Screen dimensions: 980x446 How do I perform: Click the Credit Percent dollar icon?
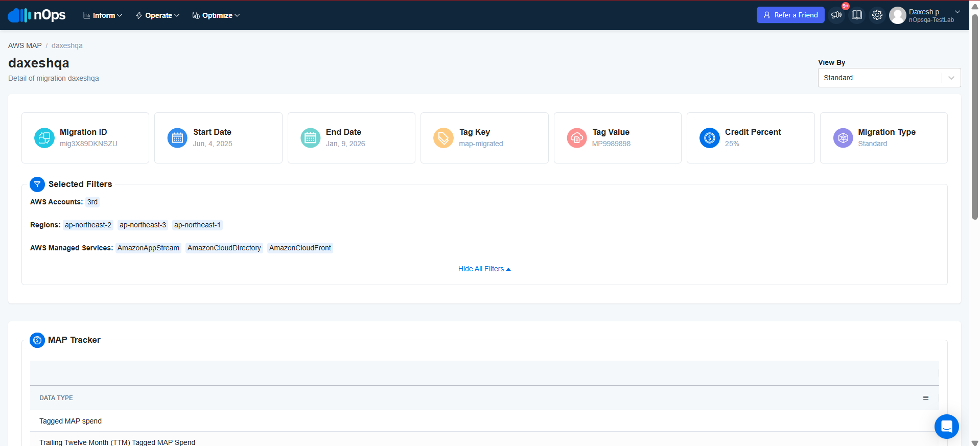(x=710, y=138)
